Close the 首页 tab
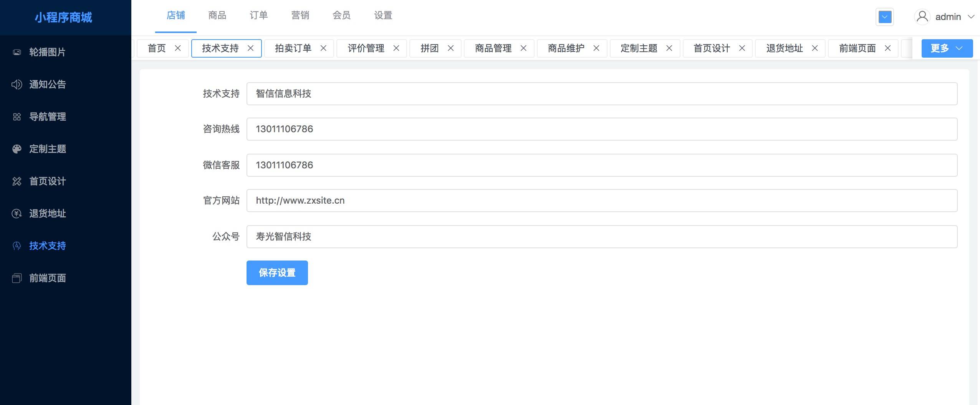 pos(178,48)
